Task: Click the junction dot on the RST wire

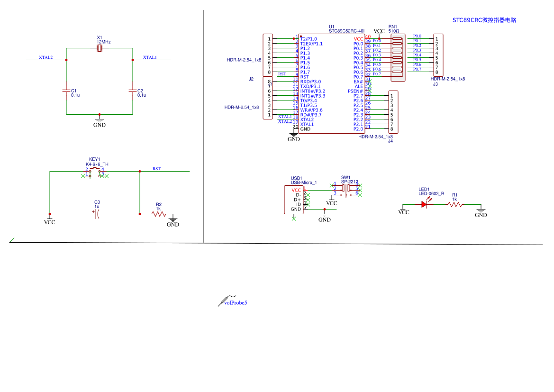Action: 140,172
